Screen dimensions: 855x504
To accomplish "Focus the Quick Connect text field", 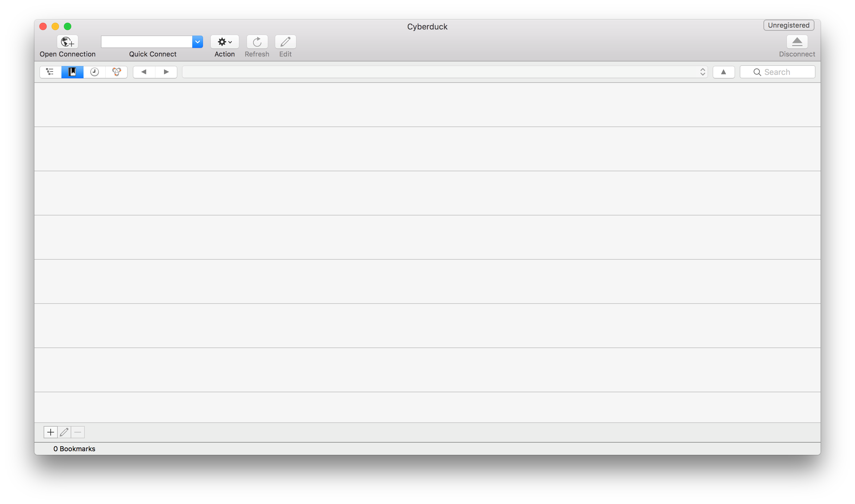I will [x=147, y=42].
